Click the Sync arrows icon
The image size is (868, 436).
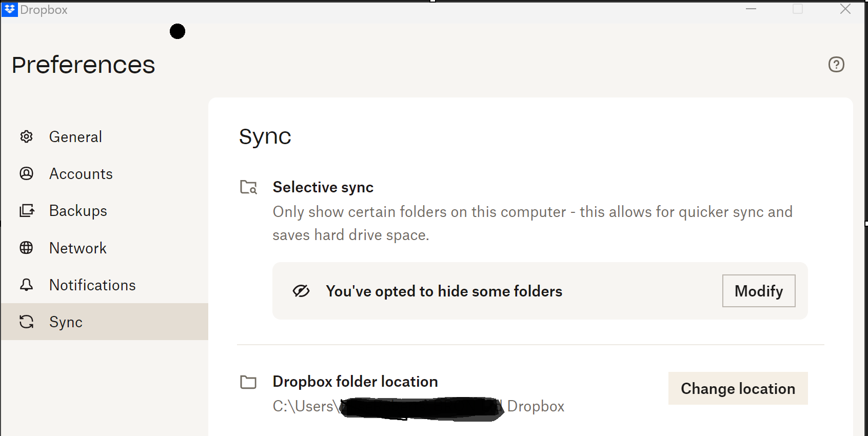[x=26, y=322]
